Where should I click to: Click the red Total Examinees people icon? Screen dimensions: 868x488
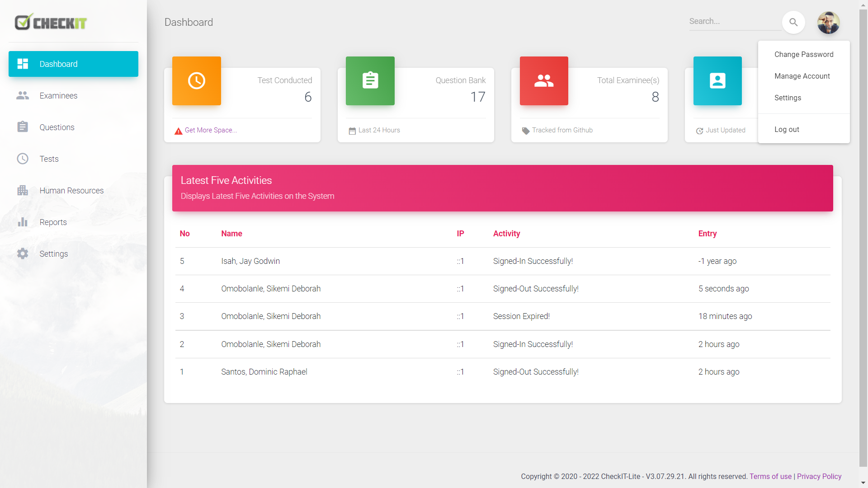[x=544, y=81]
